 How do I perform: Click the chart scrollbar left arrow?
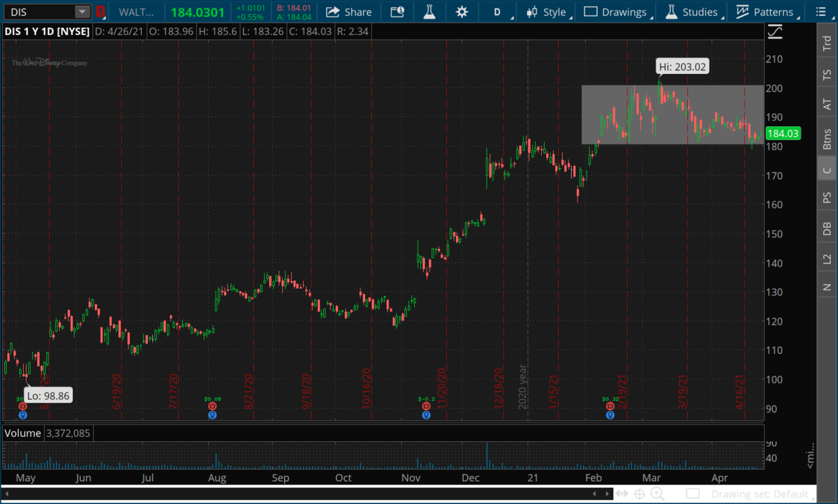point(8,493)
